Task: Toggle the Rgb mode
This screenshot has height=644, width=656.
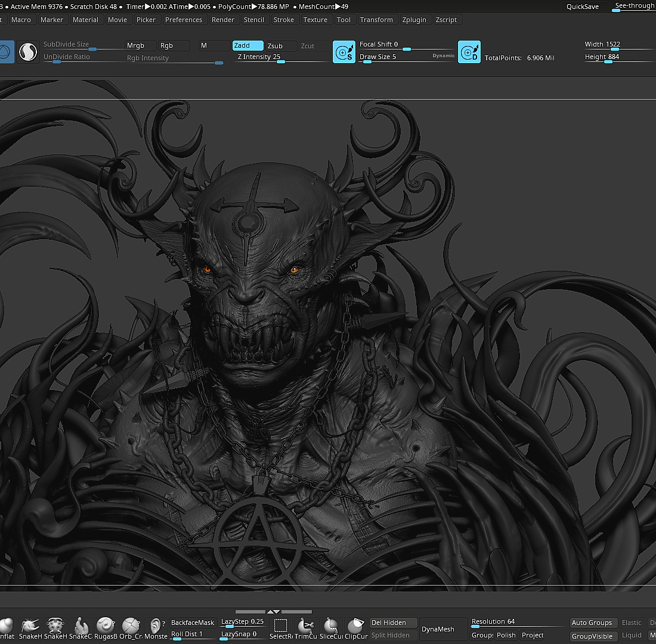Action: pos(174,45)
